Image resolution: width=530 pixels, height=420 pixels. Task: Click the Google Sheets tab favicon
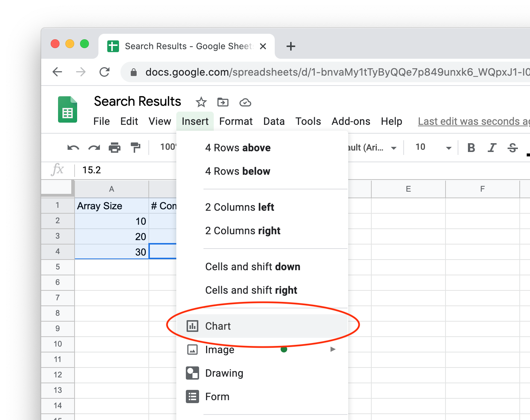coord(113,46)
